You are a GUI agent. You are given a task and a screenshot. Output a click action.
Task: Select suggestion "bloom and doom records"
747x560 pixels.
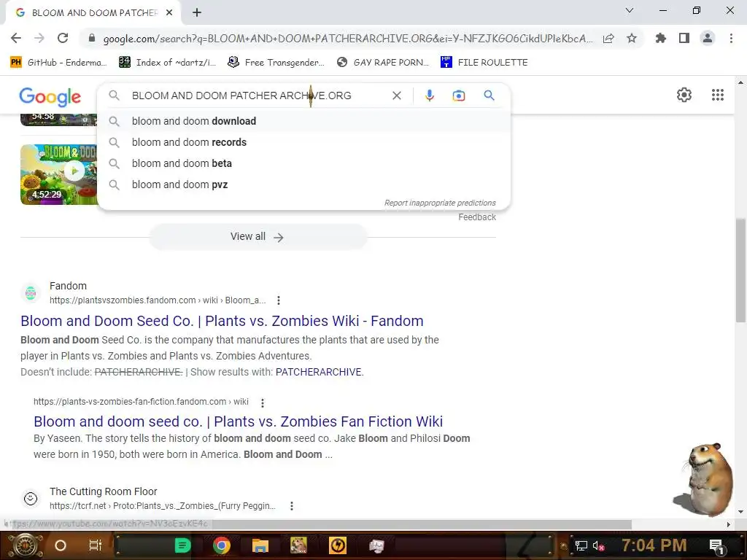(x=304, y=142)
